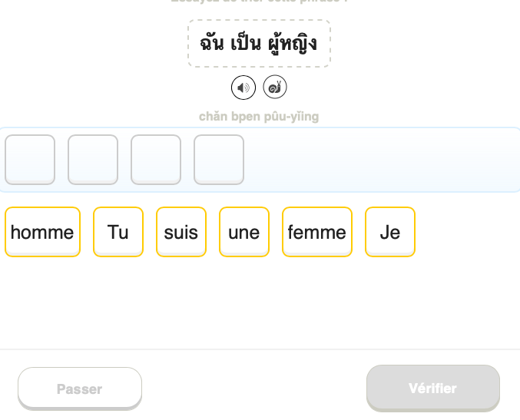Tap the "une" word tile

click(244, 232)
